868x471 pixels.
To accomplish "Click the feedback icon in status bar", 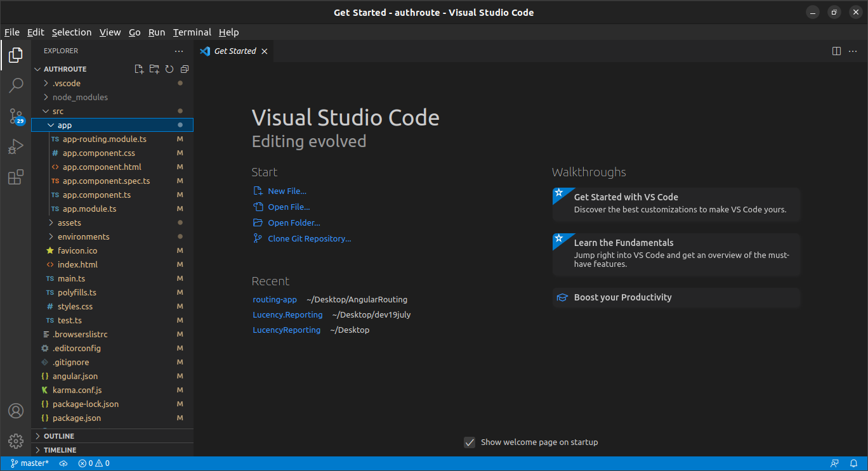I will 834,463.
